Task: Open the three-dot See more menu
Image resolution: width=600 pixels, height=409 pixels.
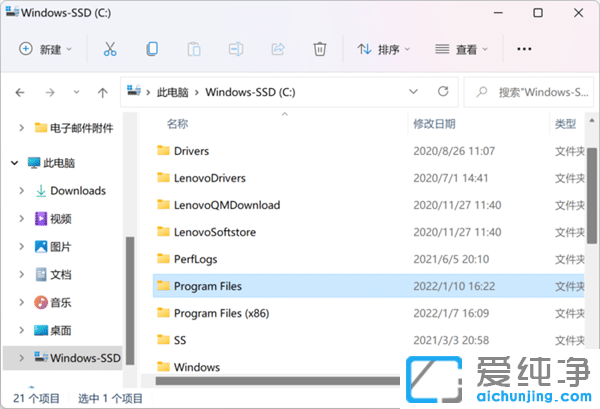Action: pyautogui.click(x=524, y=49)
